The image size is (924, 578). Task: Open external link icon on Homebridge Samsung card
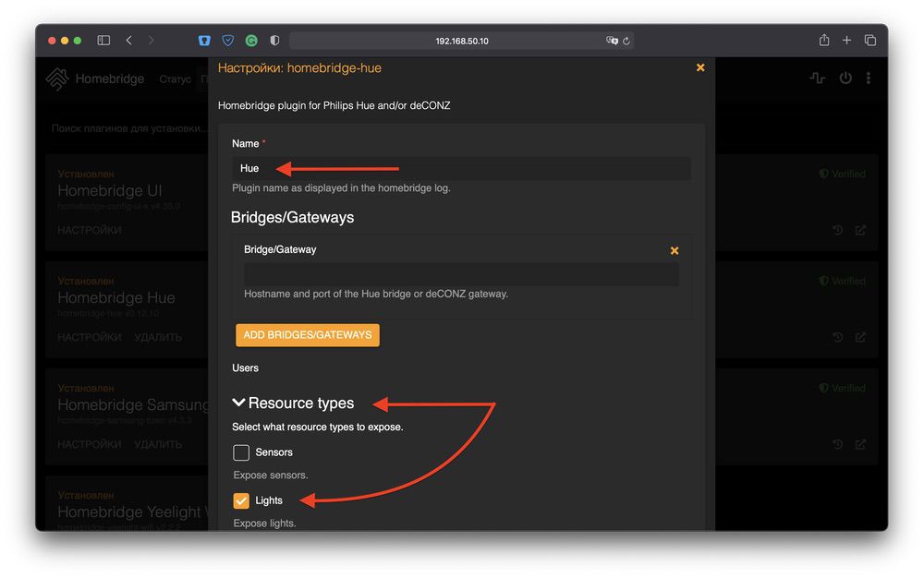pyautogui.click(x=860, y=444)
